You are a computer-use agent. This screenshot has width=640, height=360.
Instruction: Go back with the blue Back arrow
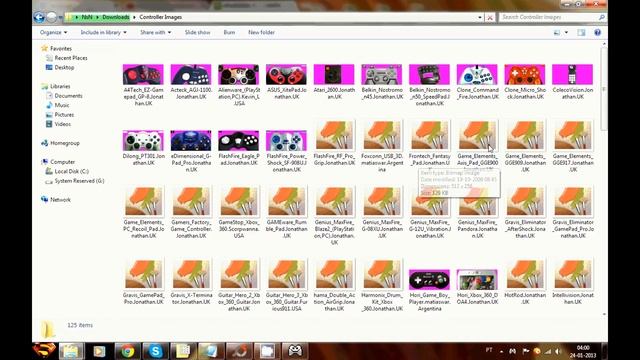39,17
